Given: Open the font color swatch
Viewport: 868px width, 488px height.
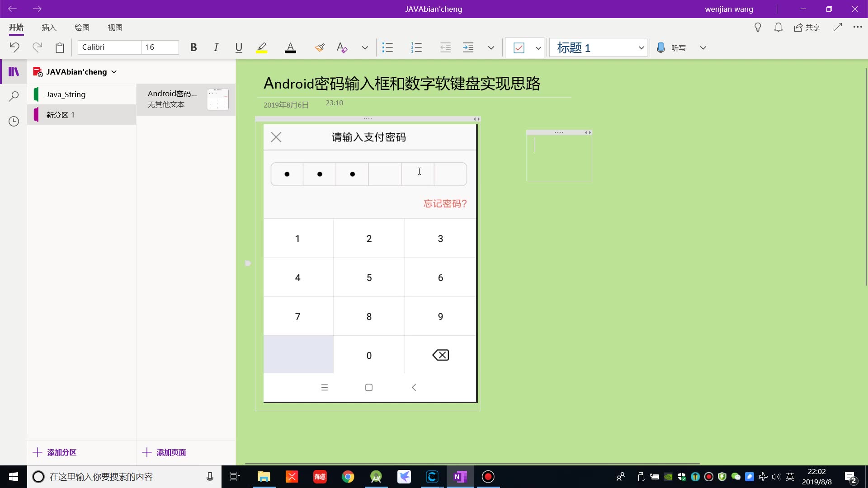Looking at the screenshot, I should pos(290,47).
